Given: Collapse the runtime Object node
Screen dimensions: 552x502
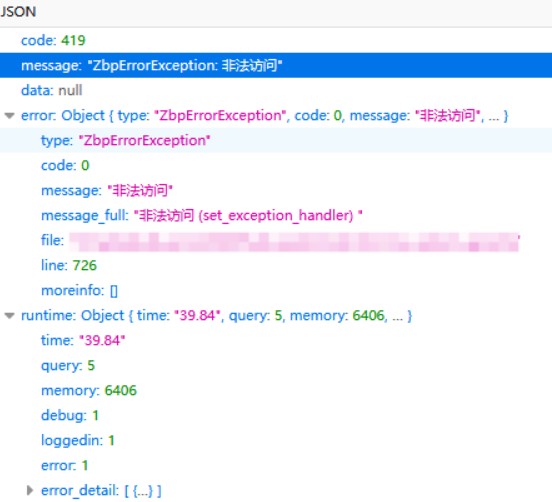Looking at the screenshot, I should pyautogui.click(x=10, y=315).
